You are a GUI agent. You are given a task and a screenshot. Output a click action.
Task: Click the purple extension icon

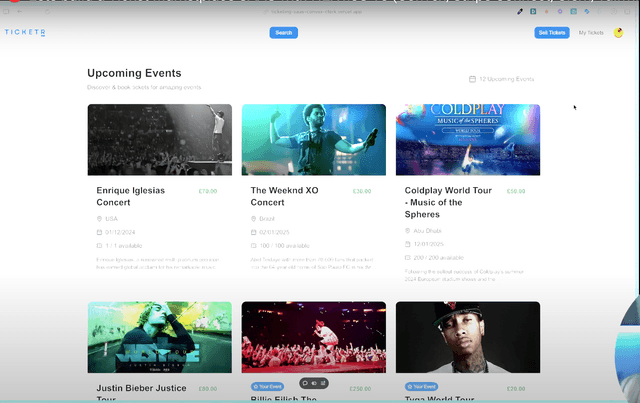tap(560, 11)
